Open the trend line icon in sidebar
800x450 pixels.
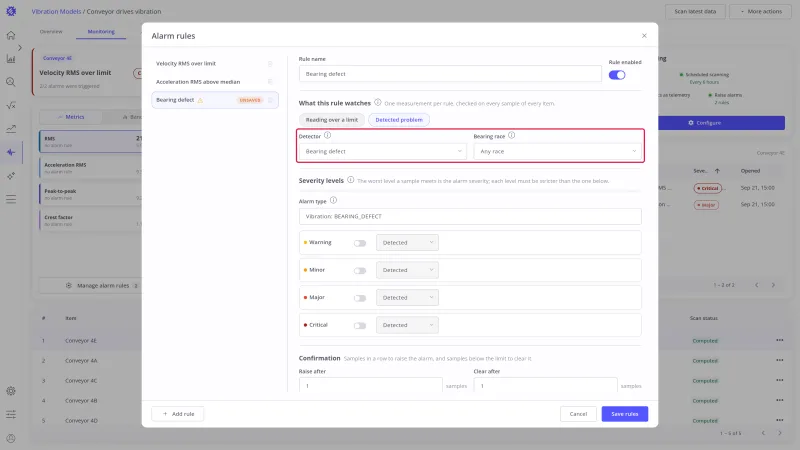11,129
